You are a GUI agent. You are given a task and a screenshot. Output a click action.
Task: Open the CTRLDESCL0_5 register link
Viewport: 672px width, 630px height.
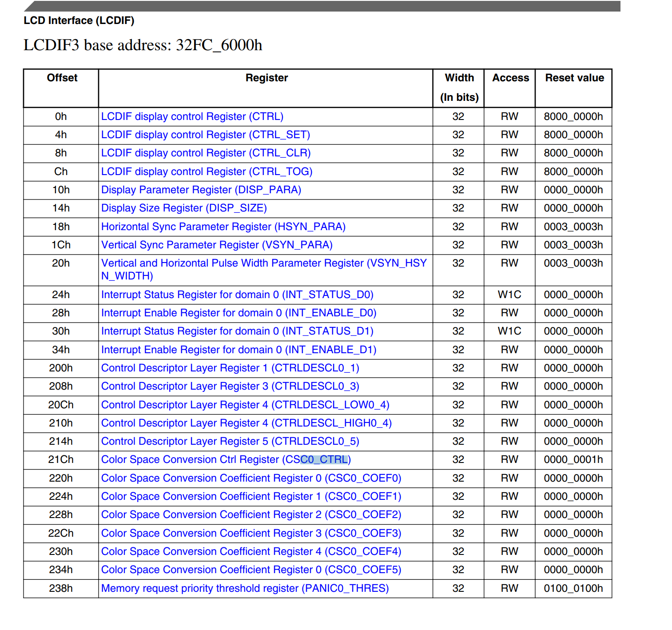230,441
